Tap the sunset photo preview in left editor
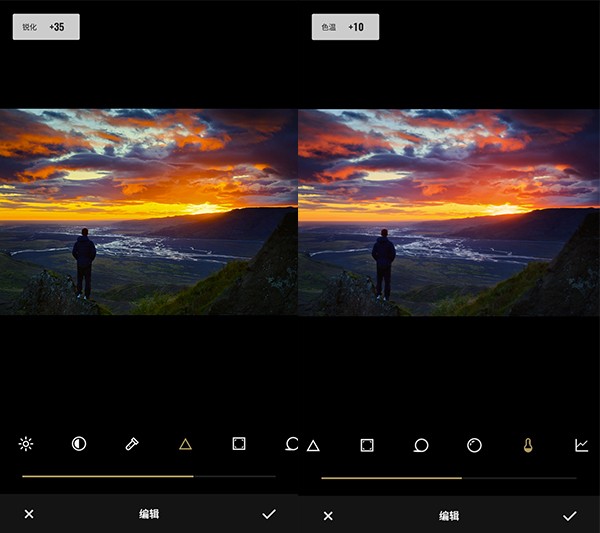The image size is (600, 533). click(x=149, y=212)
